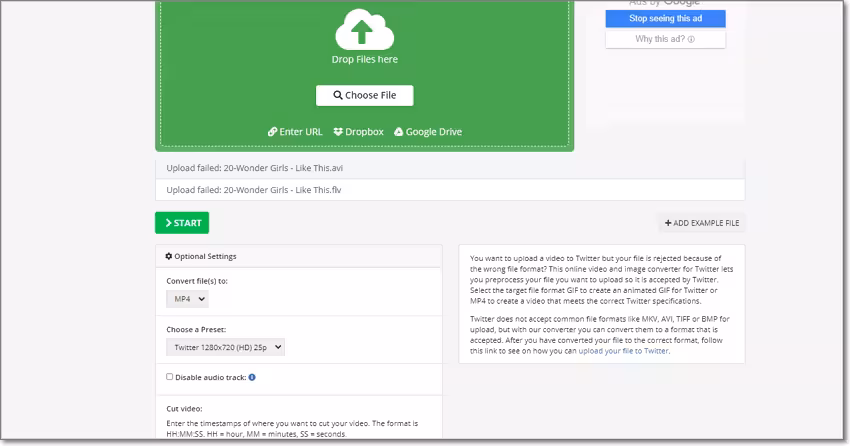850x446 pixels.
Task: Import a file from Google Drive
Action: click(428, 132)
